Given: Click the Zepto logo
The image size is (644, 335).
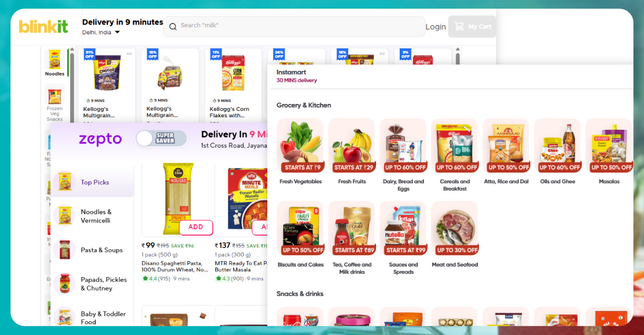Looking at the screenshot, I should coord(100,139).
